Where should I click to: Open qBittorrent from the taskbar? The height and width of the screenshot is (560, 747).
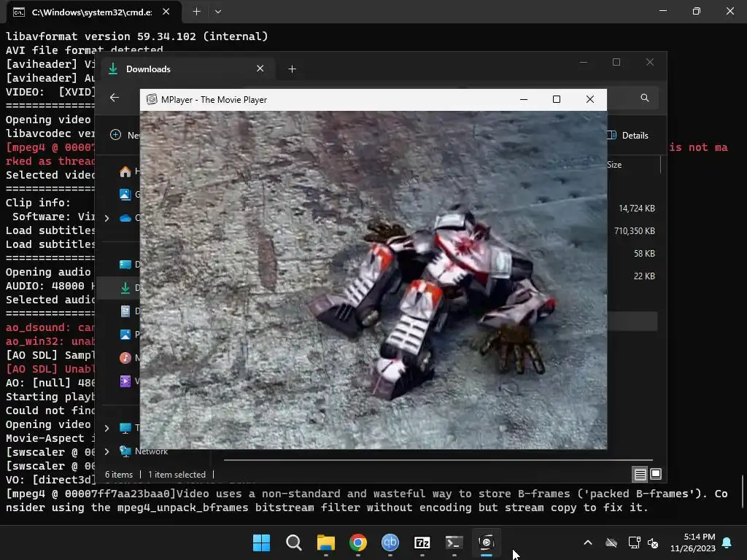click(390, 542)
